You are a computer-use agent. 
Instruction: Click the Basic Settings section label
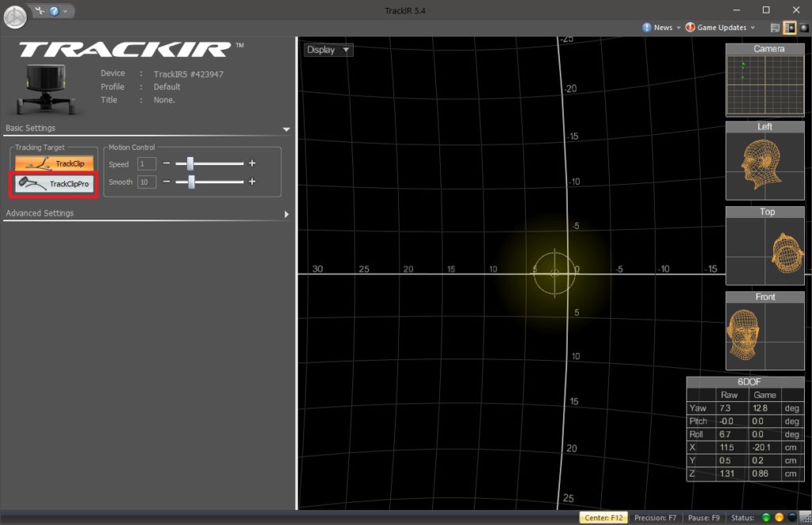[30, 128]
